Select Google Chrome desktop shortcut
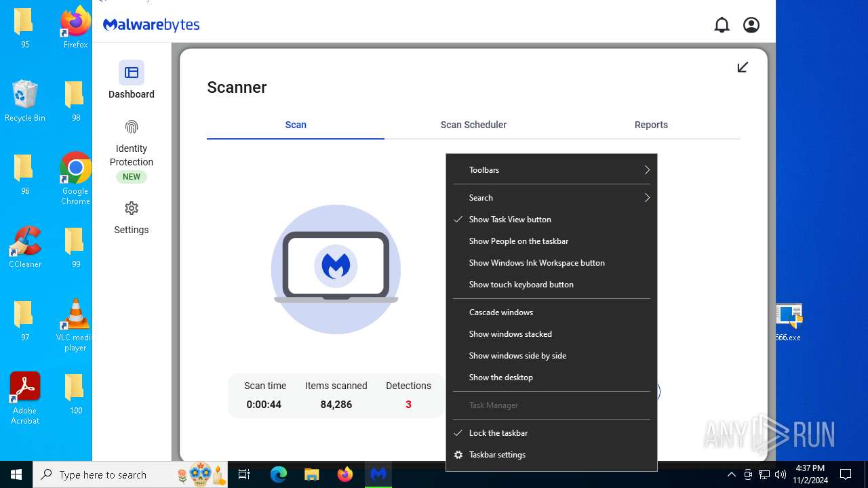The height and width of the screenshot is (488, 868). tap(75, 178)
